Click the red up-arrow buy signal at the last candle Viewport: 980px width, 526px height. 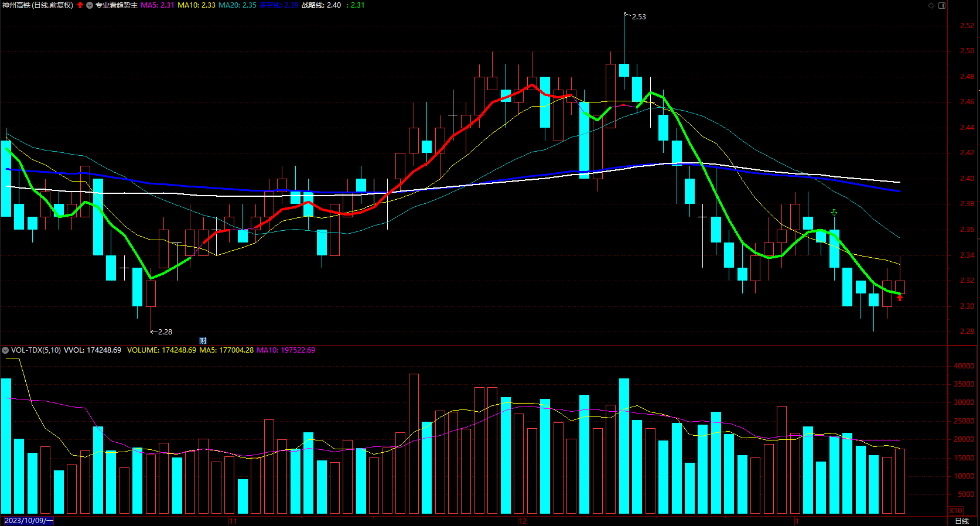900,298
